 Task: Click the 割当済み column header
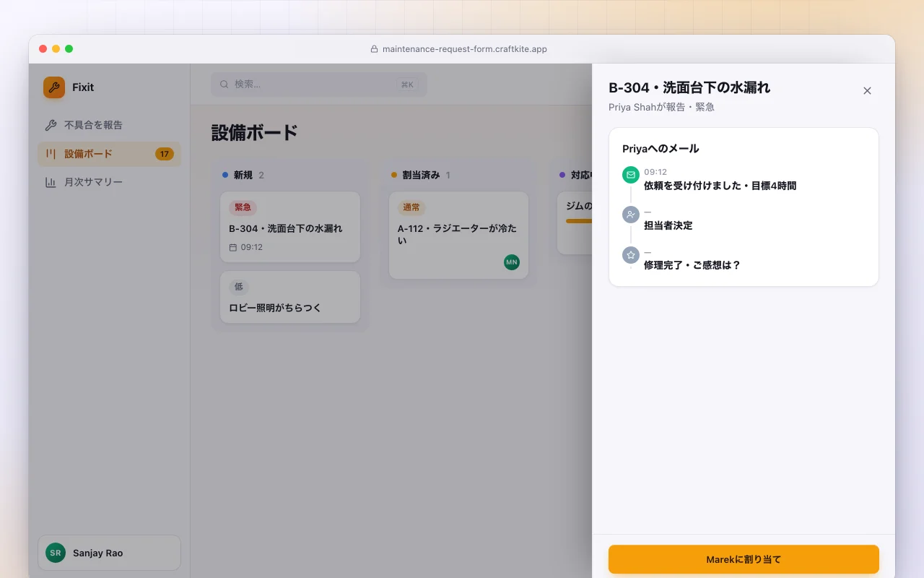[x=421, y=175]
